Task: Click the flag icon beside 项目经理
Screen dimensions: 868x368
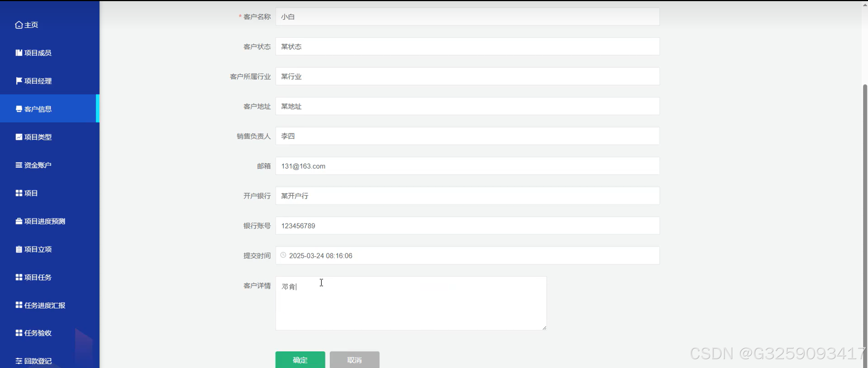Action: coord(19,81)
